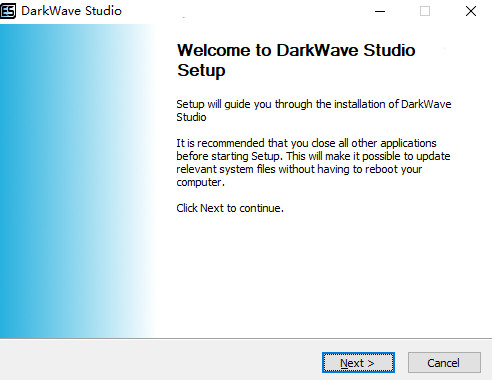Minimize the DarkWave Studio setup window
This screenshot has height=380, width=492.
[380, 11]
